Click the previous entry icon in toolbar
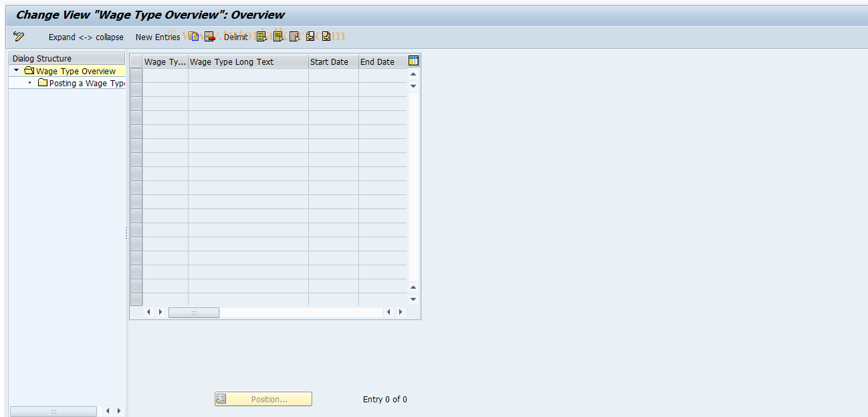Viewport: 868px width, 417px height. 310,36
